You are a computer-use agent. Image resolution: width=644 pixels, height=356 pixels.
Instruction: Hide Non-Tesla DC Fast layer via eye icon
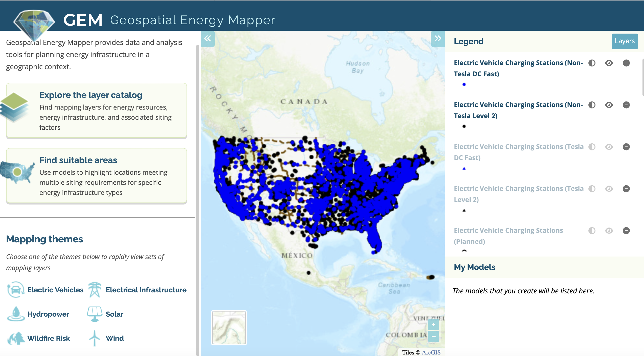point(609,63)
